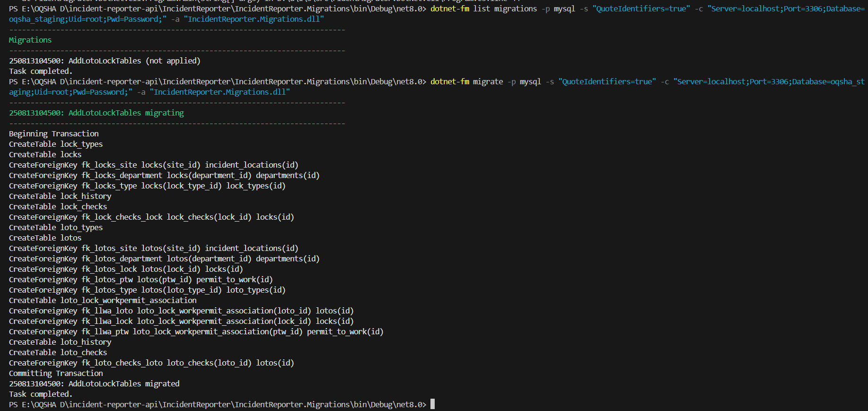Click the green "Migrations" heading
The width and height of the screenshot is (868, 411).
pos(30,40)
